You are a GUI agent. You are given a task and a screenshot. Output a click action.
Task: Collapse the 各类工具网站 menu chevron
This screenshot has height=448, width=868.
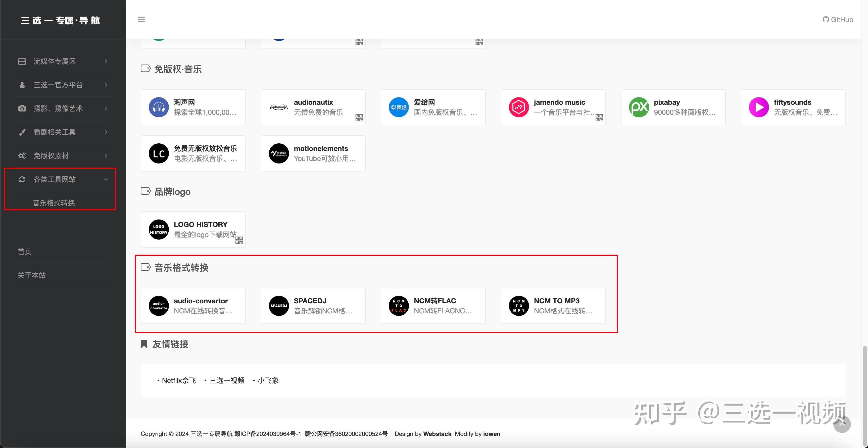pyautogui.click(x=106, y=179)
